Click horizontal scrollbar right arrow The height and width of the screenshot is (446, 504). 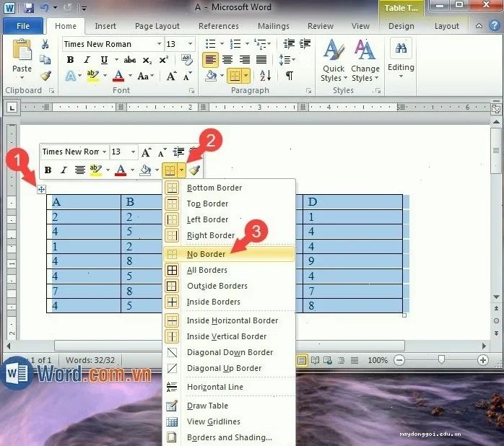coord(484,346)
